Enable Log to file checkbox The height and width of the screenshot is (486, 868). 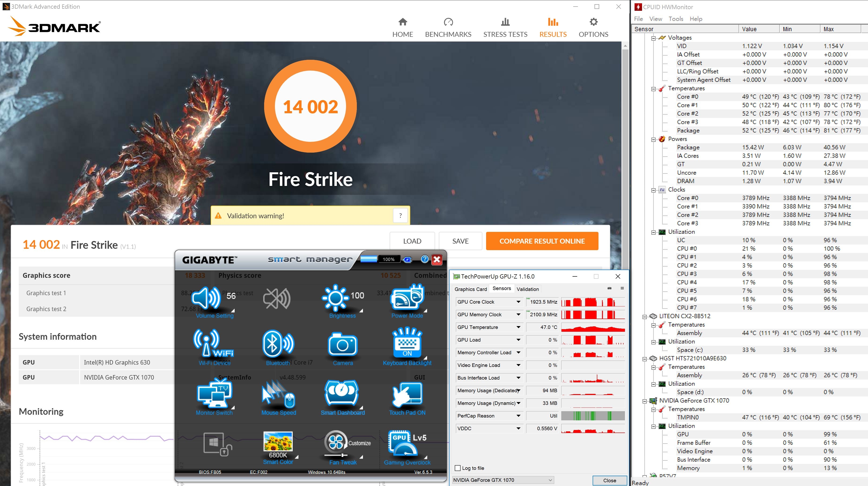click(458, 468)
